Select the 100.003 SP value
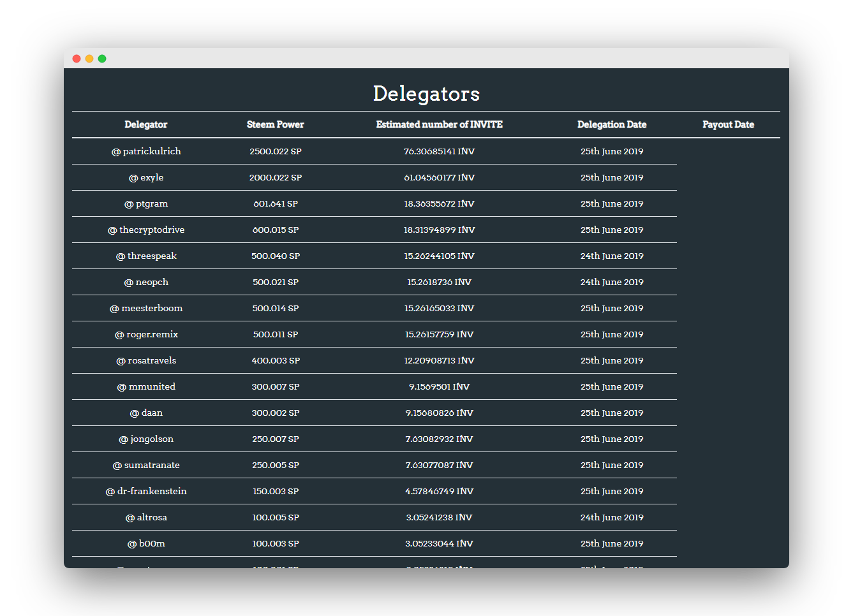Screen dimensions: 853x616 (276, 543)
